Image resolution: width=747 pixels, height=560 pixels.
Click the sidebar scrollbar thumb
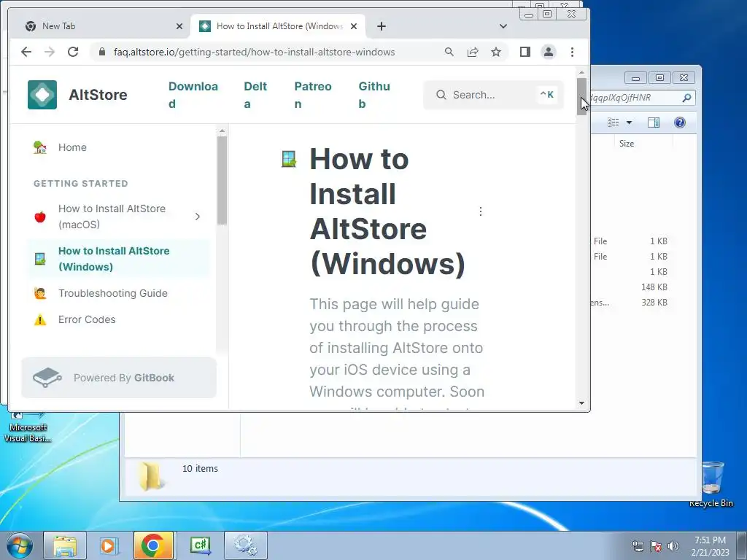(x=222, y=180)
